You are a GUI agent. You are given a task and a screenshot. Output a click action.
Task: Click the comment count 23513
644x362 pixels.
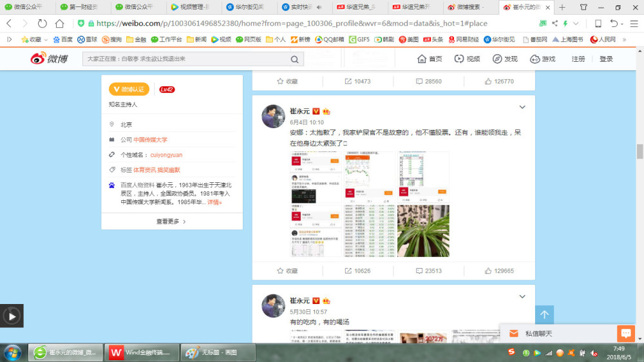(428, 271)
